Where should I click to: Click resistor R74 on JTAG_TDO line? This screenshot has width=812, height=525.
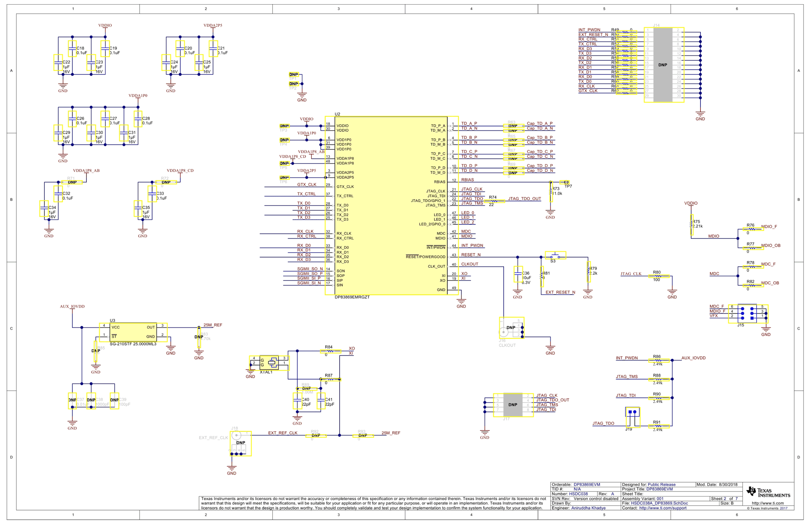pos(494,201)
